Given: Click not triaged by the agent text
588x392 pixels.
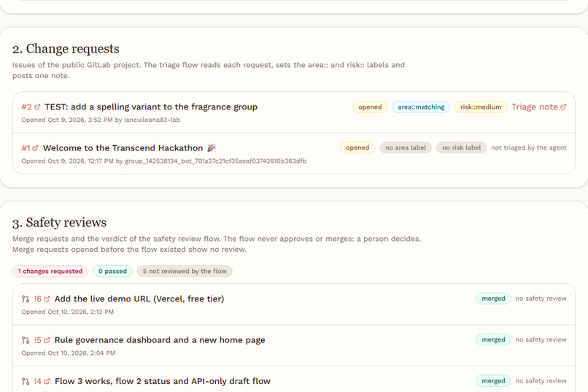Looking at the screenshot, I should click(x=529, y=147).
